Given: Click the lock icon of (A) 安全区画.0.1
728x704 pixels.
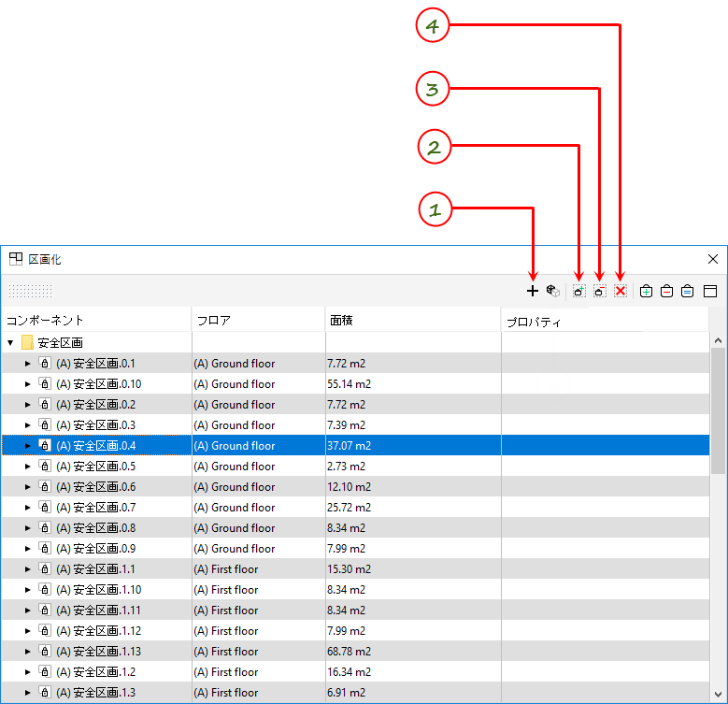Looking at the screenshot, I should click(x=45, y=363).
